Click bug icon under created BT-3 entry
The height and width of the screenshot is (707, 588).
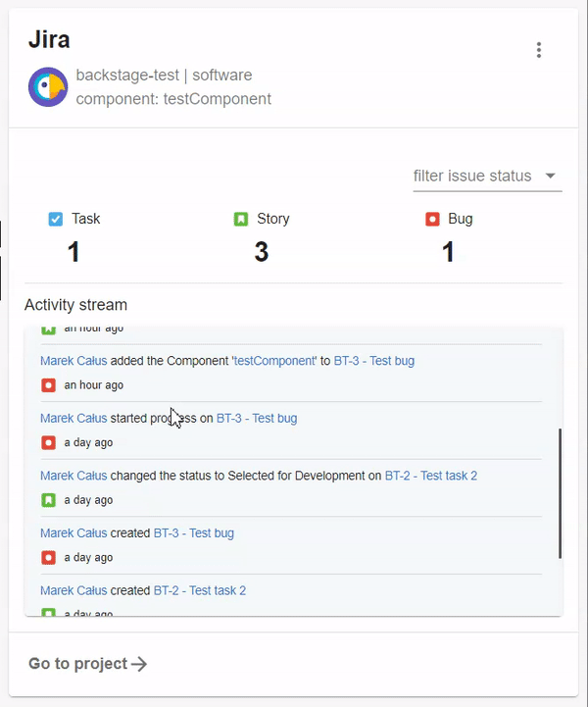[48, 557]
